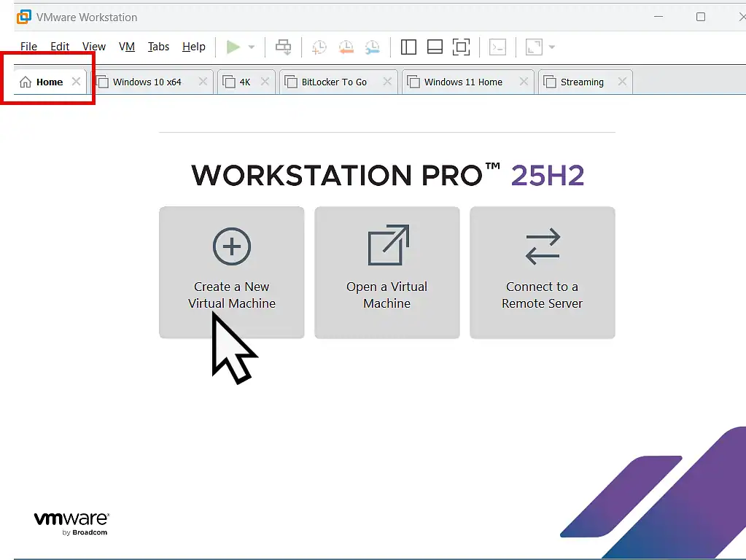Switch to the Windows 10 x64 tab
Screen dimensions: 746x560
pos(146,82)
